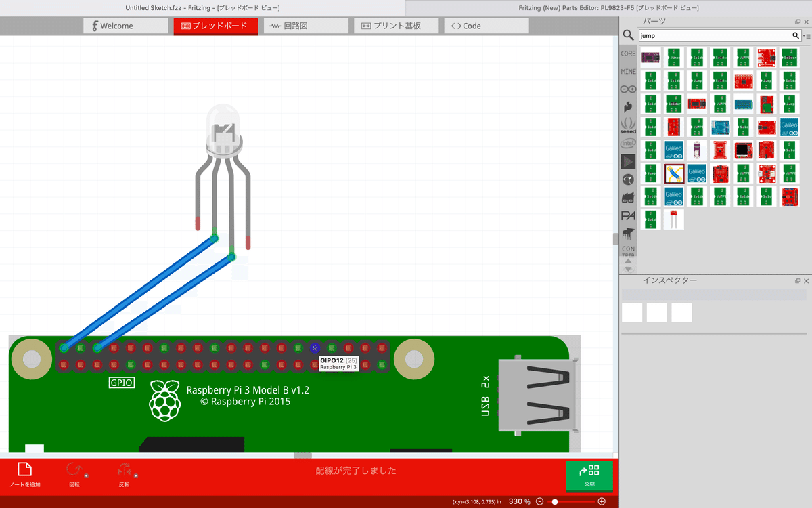The image size is (812, 508).
Task: Switch to Untitled Sketch.fzz window tab
Action: 203,8
